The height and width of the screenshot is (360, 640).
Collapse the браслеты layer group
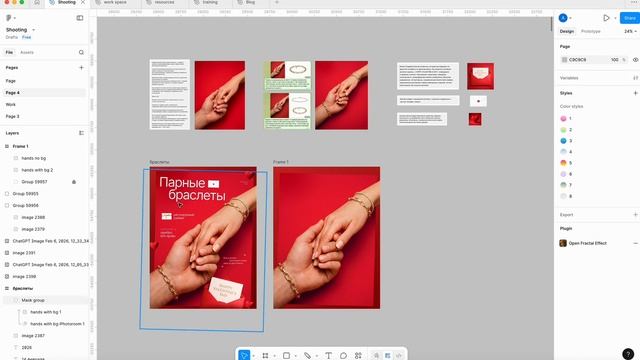click(7, 288)
